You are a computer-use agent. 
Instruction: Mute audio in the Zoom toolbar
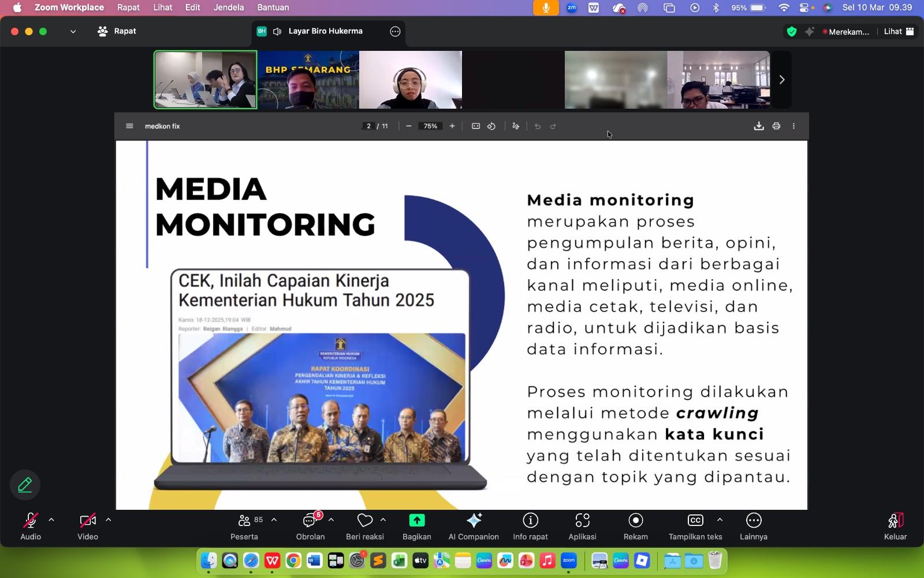pyautogui.click(x=30, y=521)
